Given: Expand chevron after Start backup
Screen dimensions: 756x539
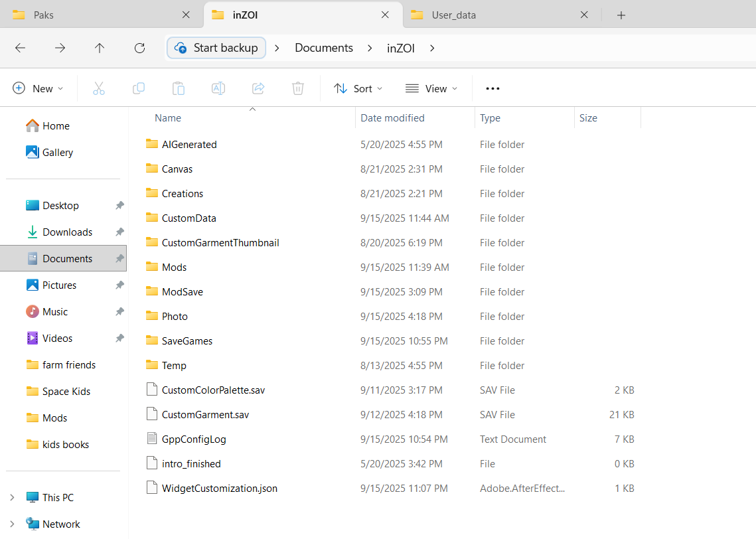Looking at the screenshot, I should coord(277,48).
